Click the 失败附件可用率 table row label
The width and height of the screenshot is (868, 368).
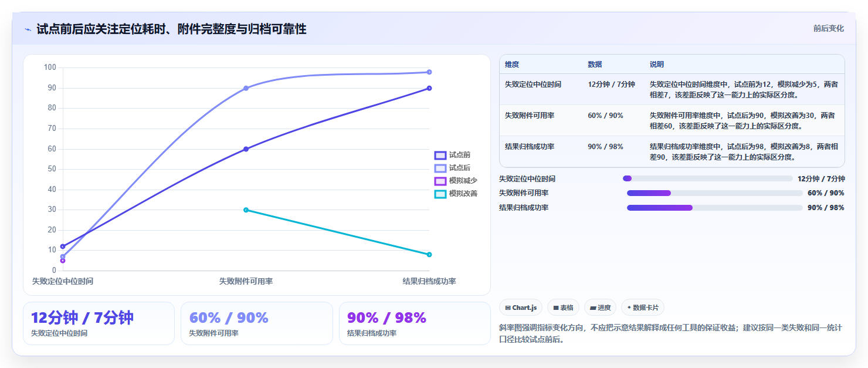530,116
